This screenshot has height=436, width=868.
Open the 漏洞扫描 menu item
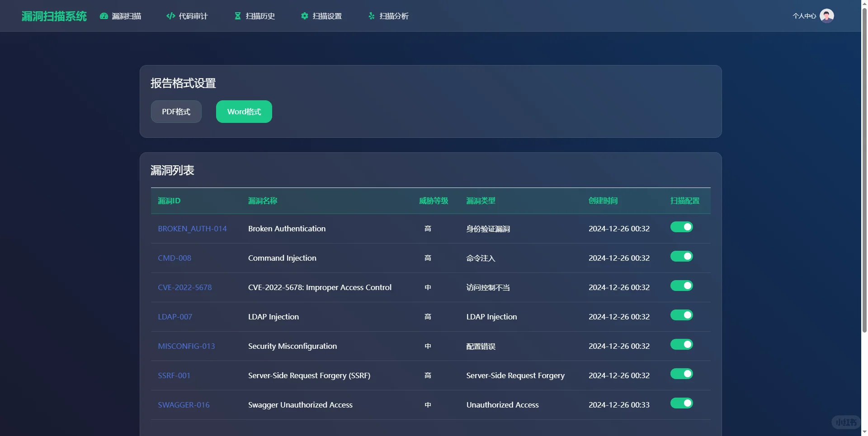121,16
